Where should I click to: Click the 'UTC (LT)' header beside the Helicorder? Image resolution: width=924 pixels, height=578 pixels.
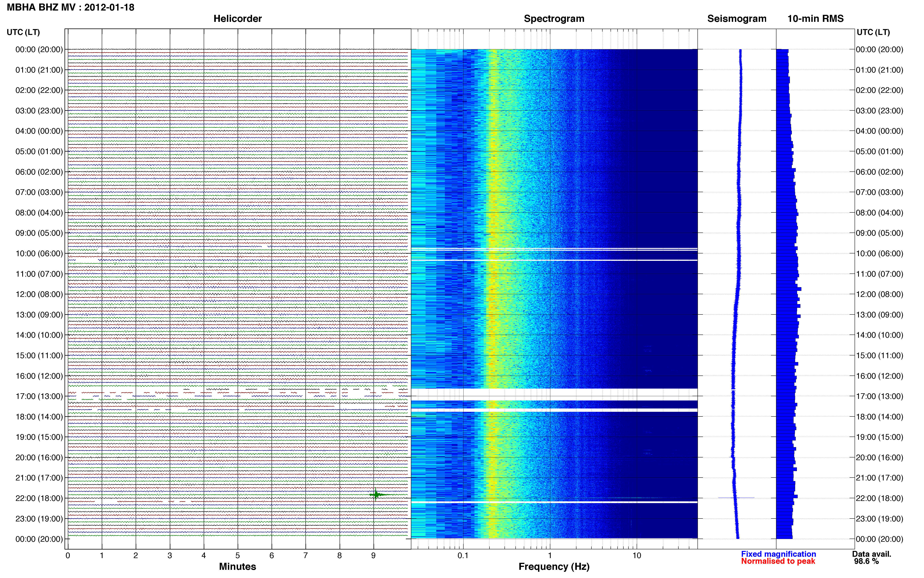click(23, 32)
